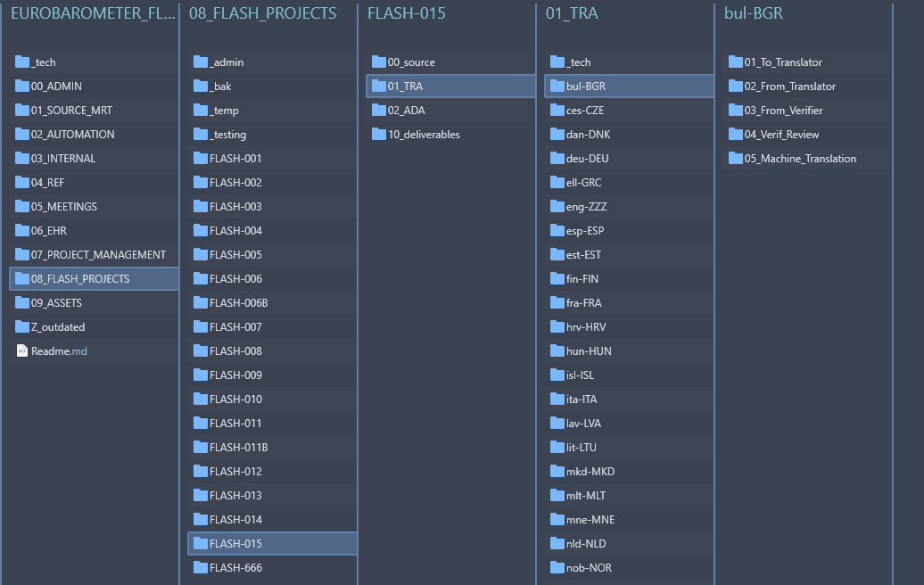Open the 00_source folder

(x=450, y=62)
